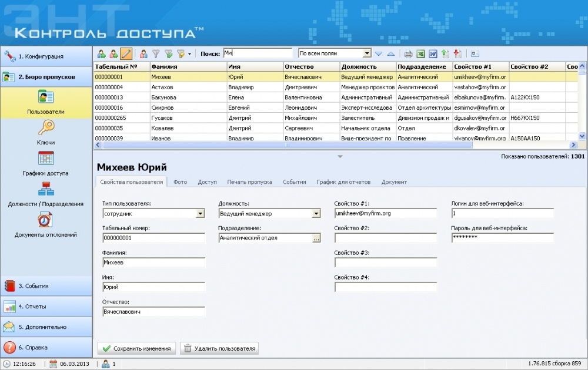The height and width of the screenshot is (370, 588).
Task: Sort by Табельный № column header
Action: coord(122,67)
